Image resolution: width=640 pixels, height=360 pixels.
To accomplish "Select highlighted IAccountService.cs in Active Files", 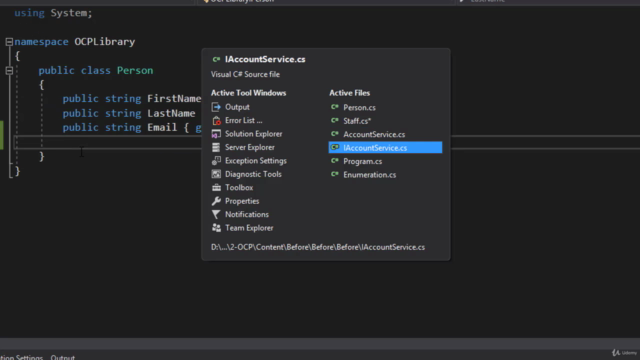I will pyautogui.click(x=385, y=147).
